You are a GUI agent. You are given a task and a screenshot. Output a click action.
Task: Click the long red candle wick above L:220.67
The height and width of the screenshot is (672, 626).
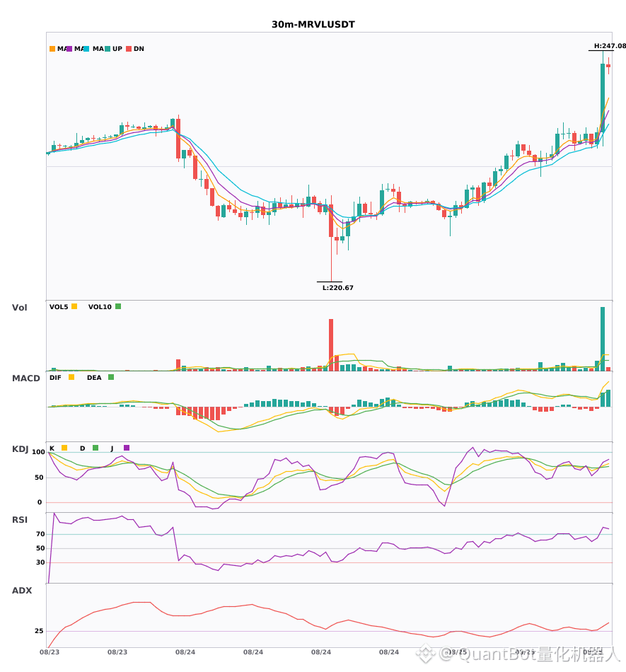click(x=331, y=260)
